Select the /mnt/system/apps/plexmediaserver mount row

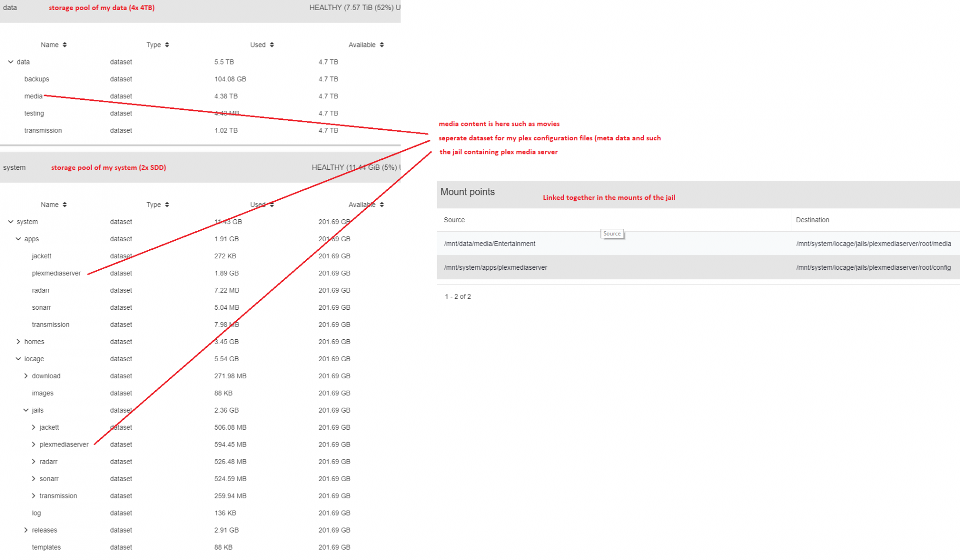pos(495,268)
